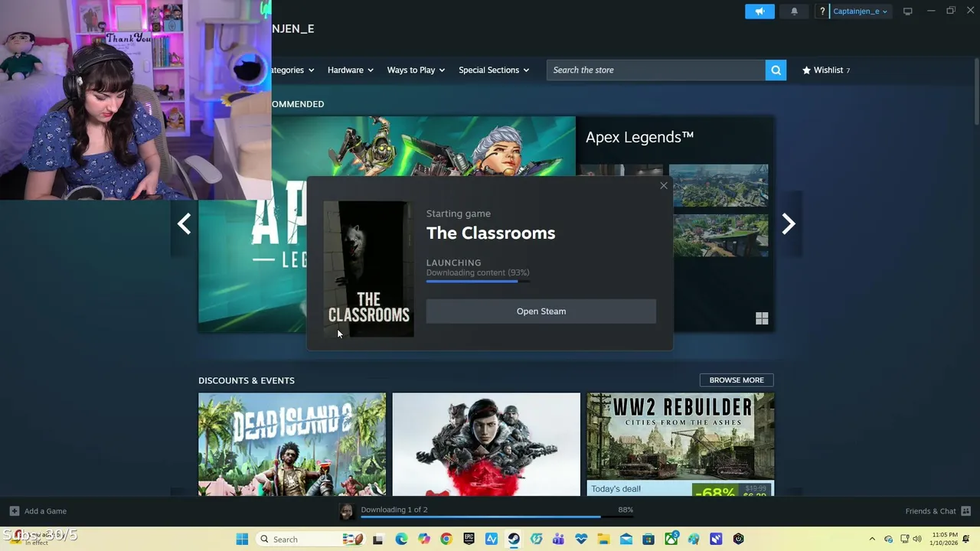980x551 pixels.
Task: Click Add a Game
Action: click(x=38, y=511)
